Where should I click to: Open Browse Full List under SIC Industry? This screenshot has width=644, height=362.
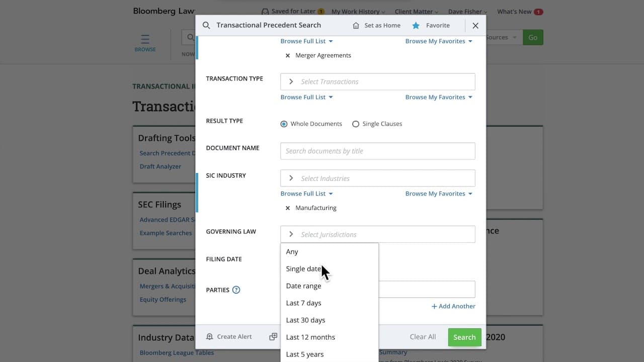(x=306, y=194)
